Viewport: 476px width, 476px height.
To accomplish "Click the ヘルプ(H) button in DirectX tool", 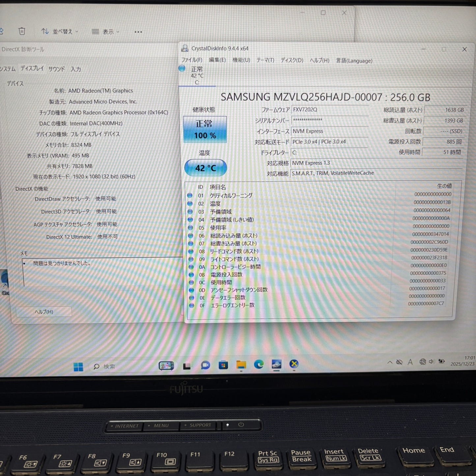I will point(43,311).
